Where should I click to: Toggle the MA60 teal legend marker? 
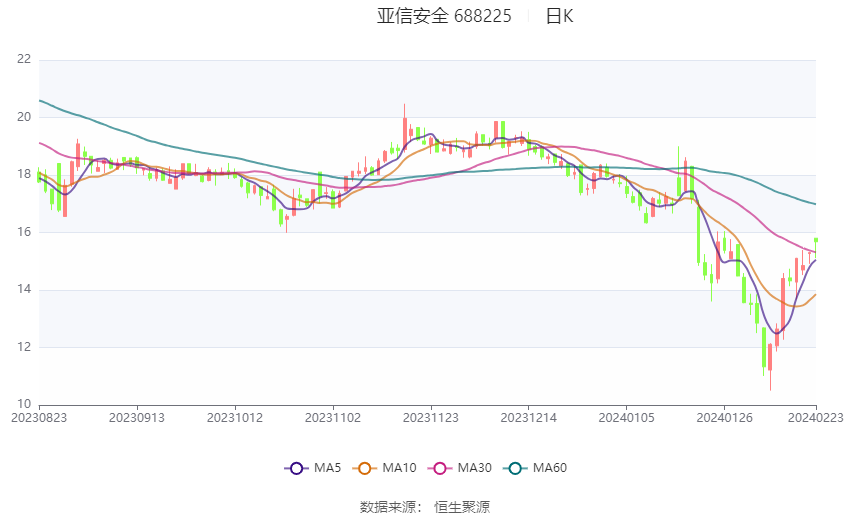pyautogui.click(x=515, y=468)
